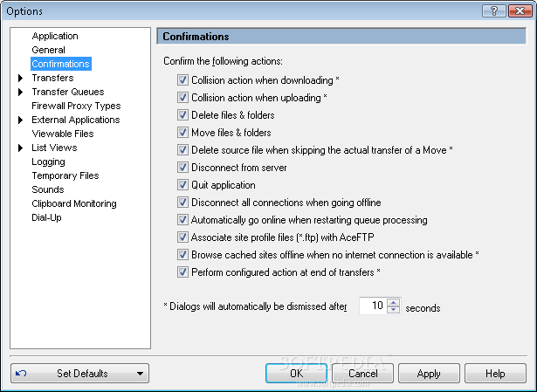This screenshot has height=392, width=537.
Task: Click the Set Defaults button
Action: coord(79,373)
